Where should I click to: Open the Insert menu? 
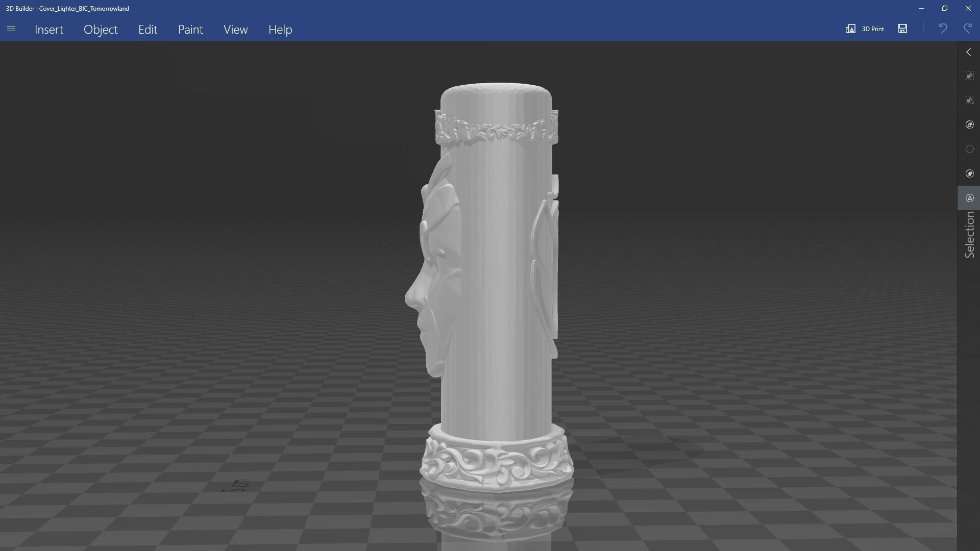point(49,30)
